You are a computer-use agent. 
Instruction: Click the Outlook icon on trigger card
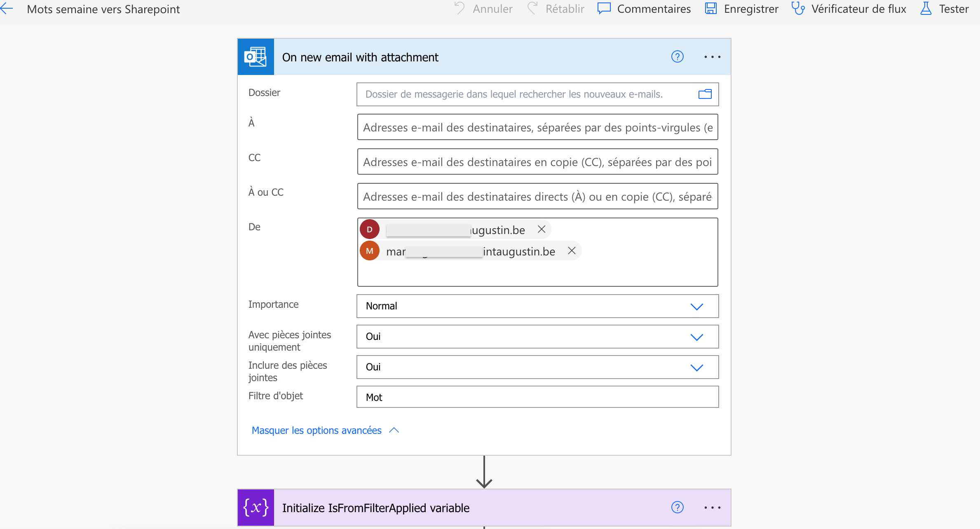256,57
